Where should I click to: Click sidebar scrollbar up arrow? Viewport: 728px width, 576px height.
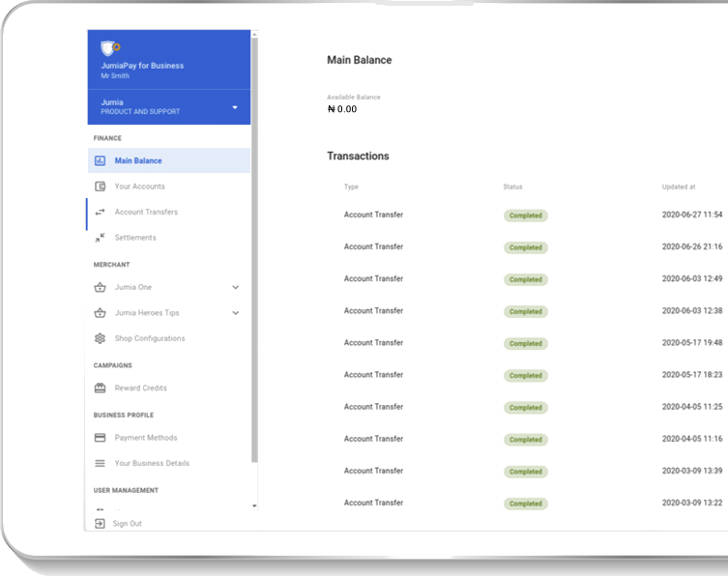coord(254,35)
